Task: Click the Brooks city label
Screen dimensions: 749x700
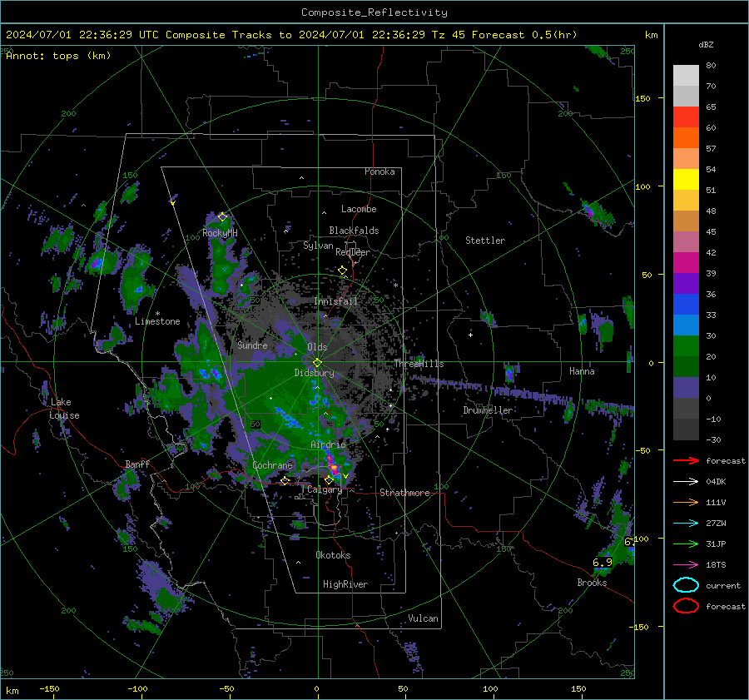Action: (x=592, y=583)
